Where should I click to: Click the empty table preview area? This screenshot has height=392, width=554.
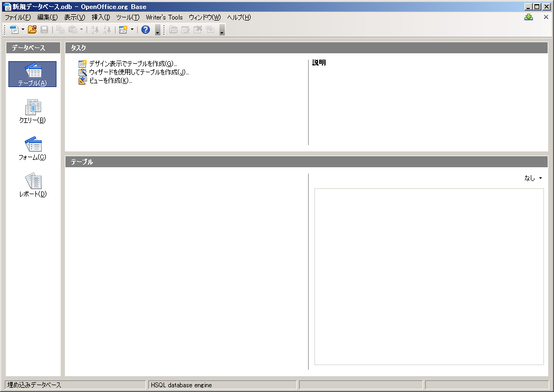(429, 276)
